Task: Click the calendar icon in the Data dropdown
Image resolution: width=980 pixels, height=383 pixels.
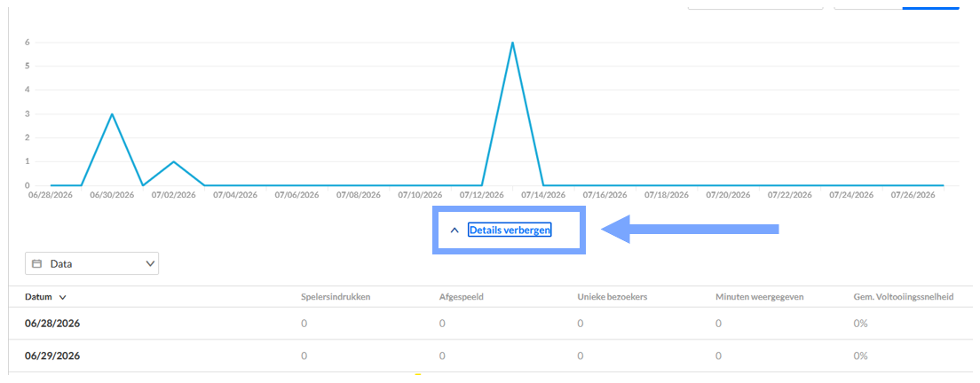Action: pos(37,264)
